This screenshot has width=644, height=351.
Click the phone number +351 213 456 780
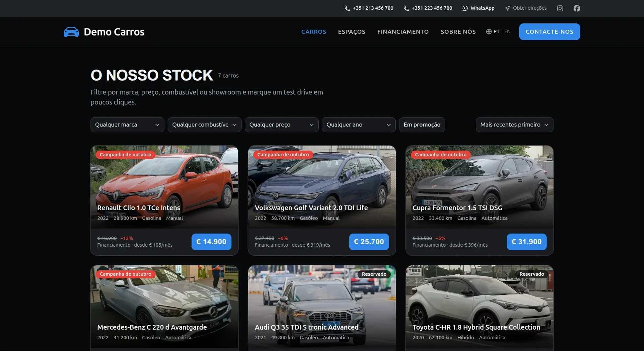point(373,8)
